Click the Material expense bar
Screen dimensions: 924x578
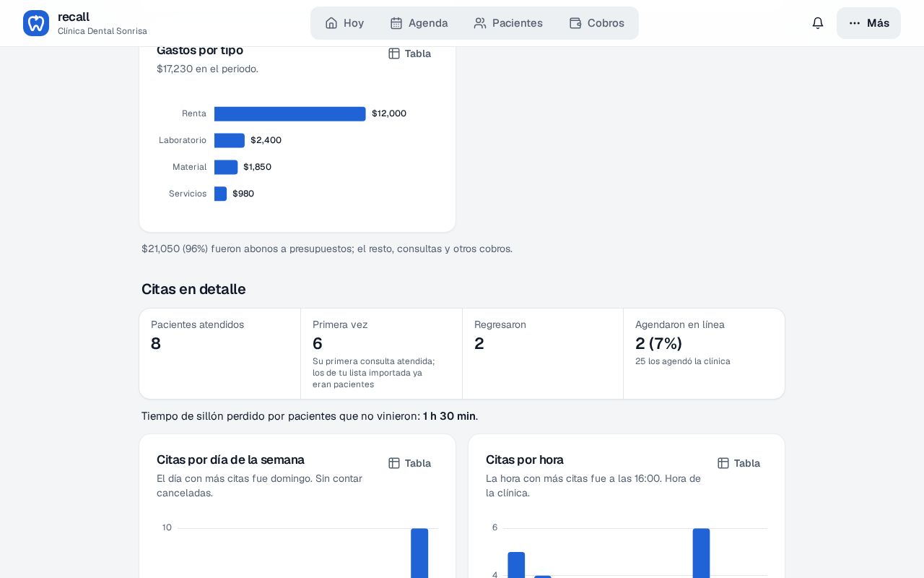[226, 167]
